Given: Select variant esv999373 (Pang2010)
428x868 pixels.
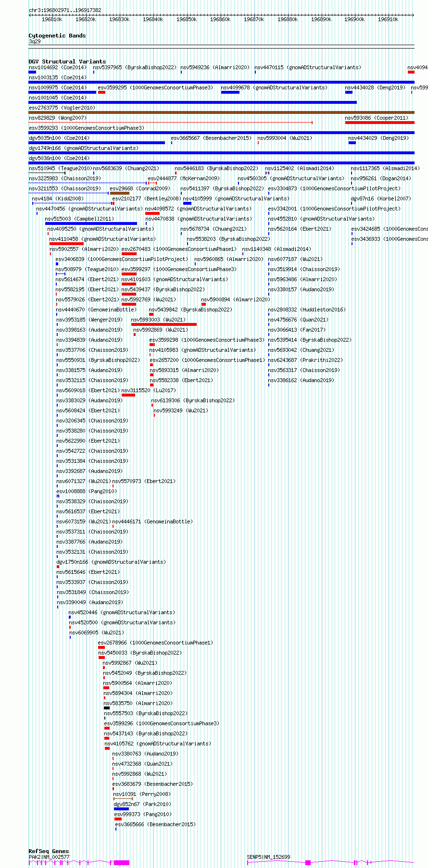Looking at the screenshot, I should click(x=143, y=815).
